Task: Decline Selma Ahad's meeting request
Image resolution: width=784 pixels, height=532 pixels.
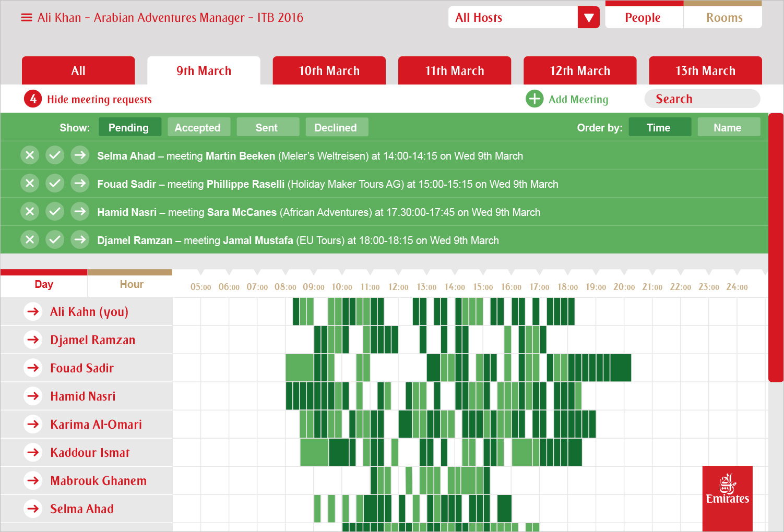Action: (x=30, y=155)
